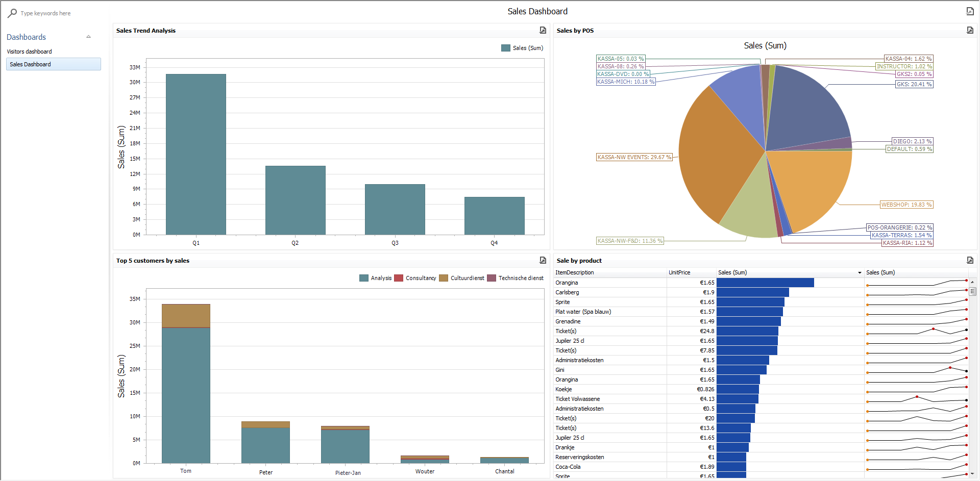Click Analysis legend color swatch
The image size is (980, 481).
coord(364,279)
